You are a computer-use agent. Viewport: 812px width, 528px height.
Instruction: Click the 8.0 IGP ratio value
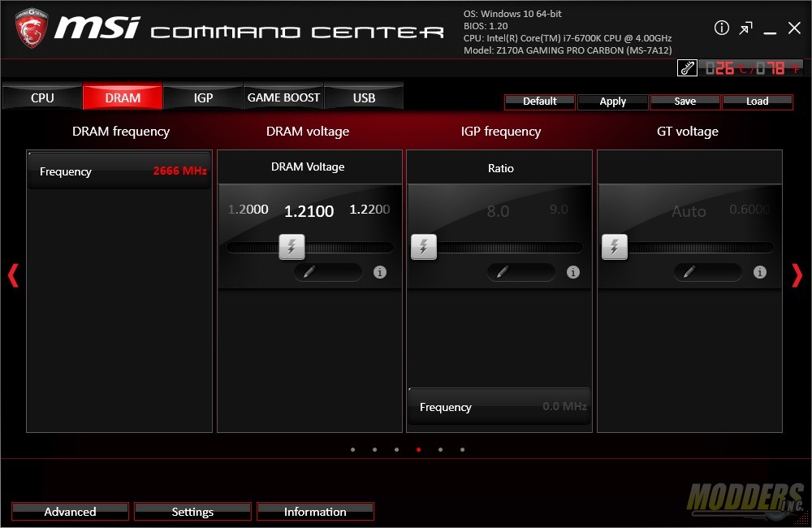499,211
